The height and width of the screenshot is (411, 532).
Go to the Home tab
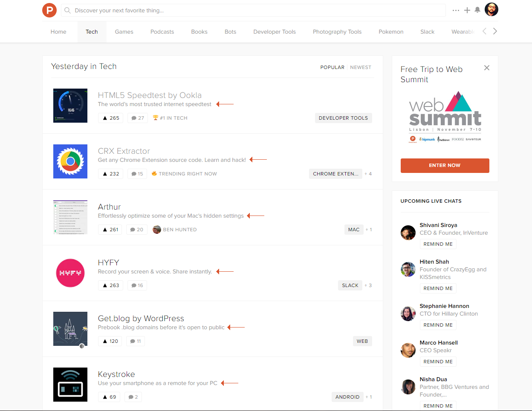pyautogui.click(x=58, y=32)
